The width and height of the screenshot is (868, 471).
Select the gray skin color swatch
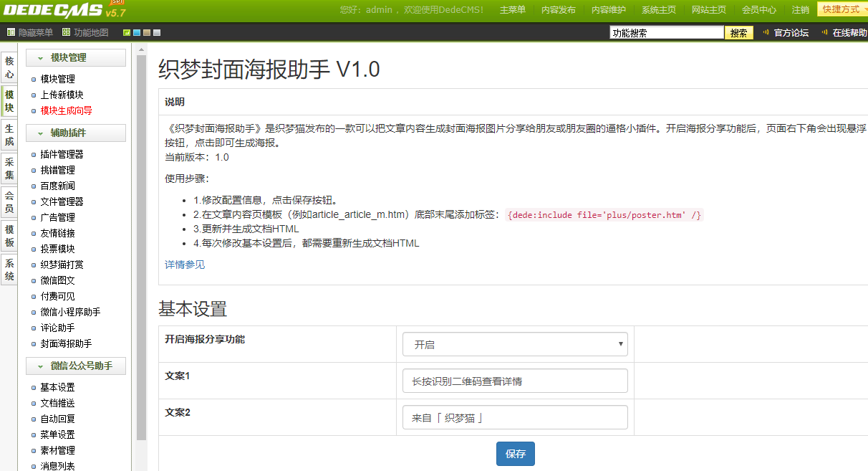[157, 33]
